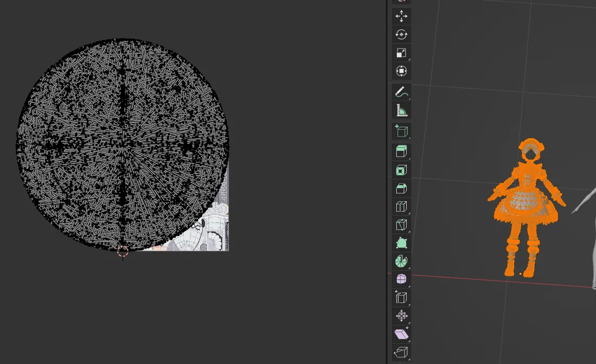Select the Loop Cut tool
596x364 pixels.
402,207
